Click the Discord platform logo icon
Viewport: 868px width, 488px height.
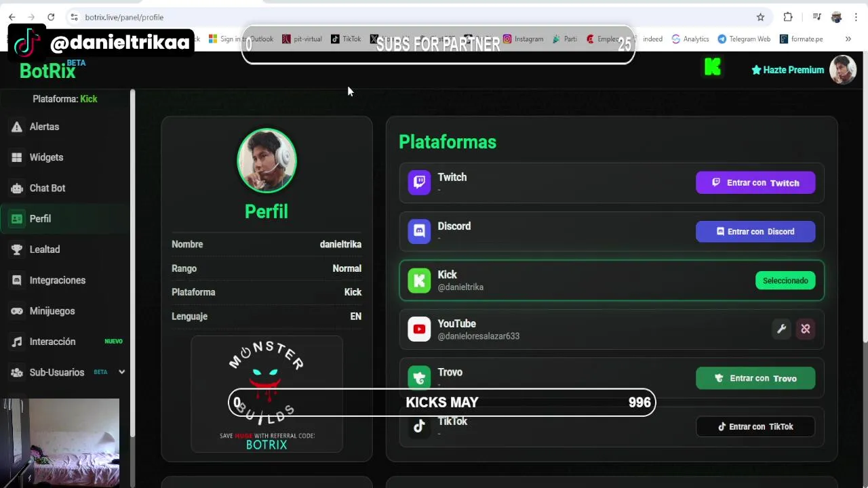pos(419,231)
